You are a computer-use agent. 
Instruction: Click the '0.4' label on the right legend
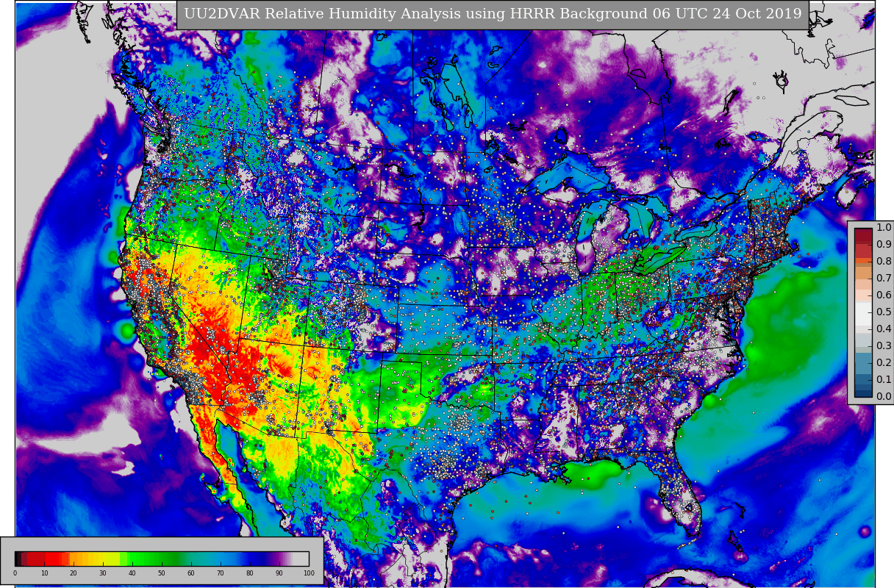point(884,329)
